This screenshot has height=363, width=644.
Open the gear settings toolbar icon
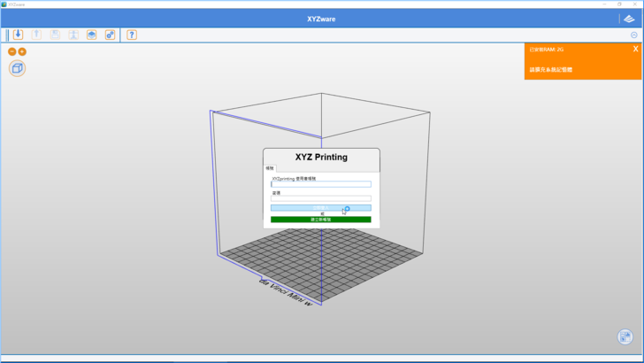coord(110,35)
